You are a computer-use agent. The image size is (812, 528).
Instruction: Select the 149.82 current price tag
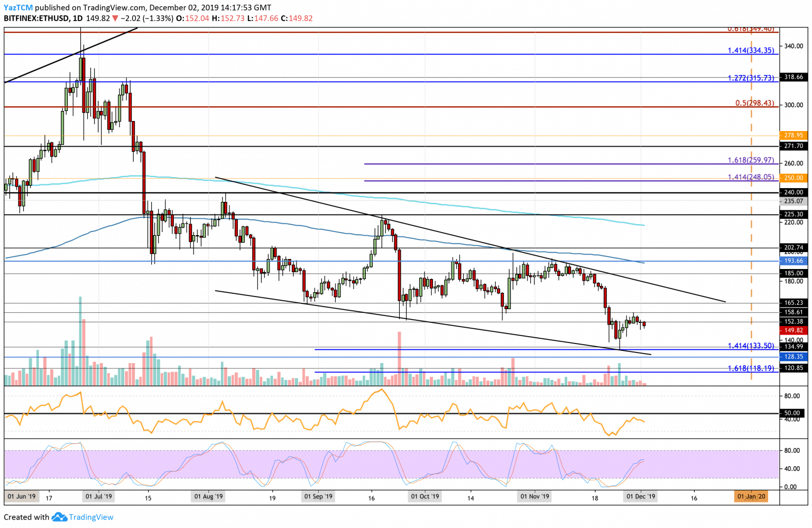pyautogui.click(x=793, y=330)
